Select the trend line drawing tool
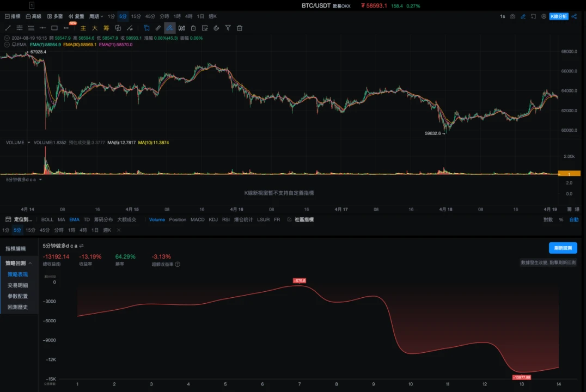 8,28
